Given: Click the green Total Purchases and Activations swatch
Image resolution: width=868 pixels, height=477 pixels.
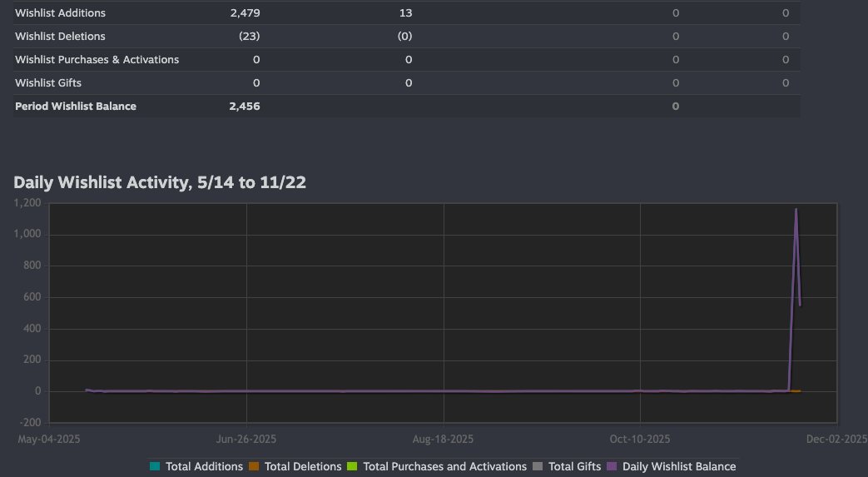Looking at the screenshot, I should click(x=352, y=466).
